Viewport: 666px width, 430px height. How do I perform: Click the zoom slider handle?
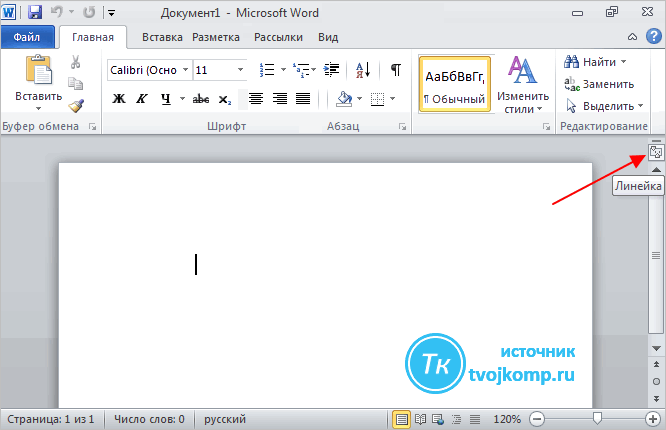coord(597,419)
